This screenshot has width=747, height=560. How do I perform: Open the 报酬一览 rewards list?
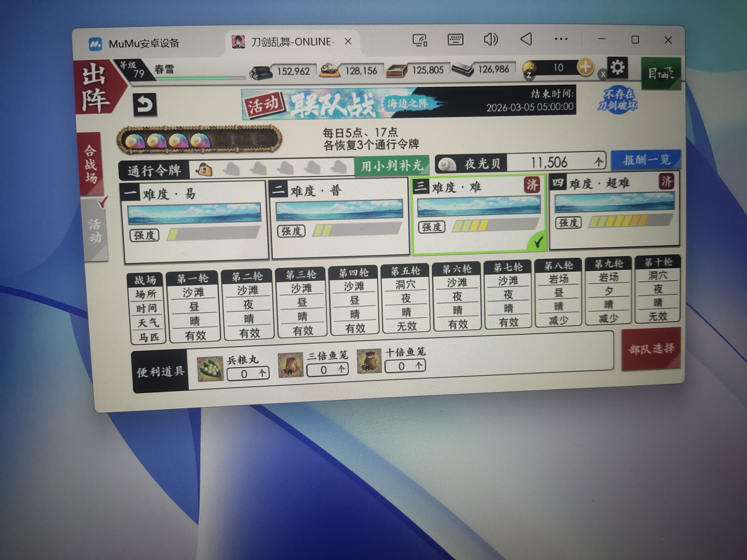646,160
